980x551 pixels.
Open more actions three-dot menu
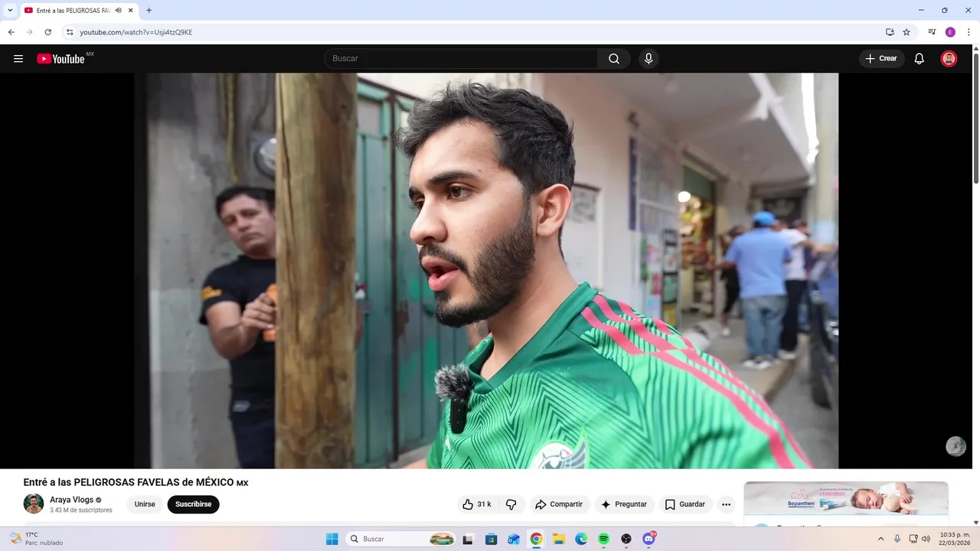pyautogui.click(x=726, y=504)
